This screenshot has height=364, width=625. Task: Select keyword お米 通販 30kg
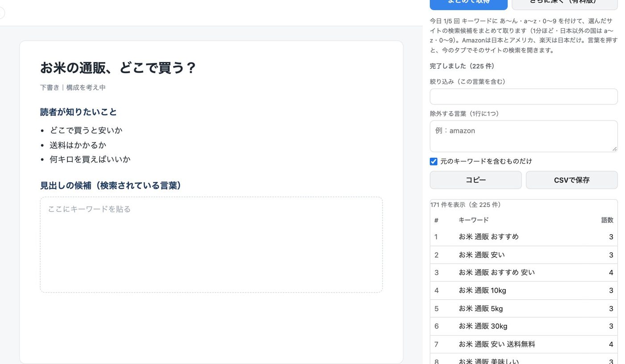tap(483, 326)
